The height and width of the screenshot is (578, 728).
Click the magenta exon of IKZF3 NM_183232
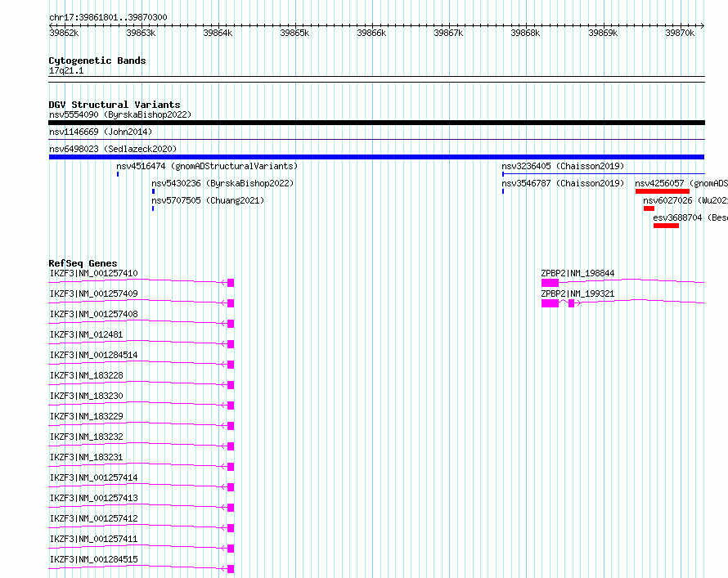231,446
